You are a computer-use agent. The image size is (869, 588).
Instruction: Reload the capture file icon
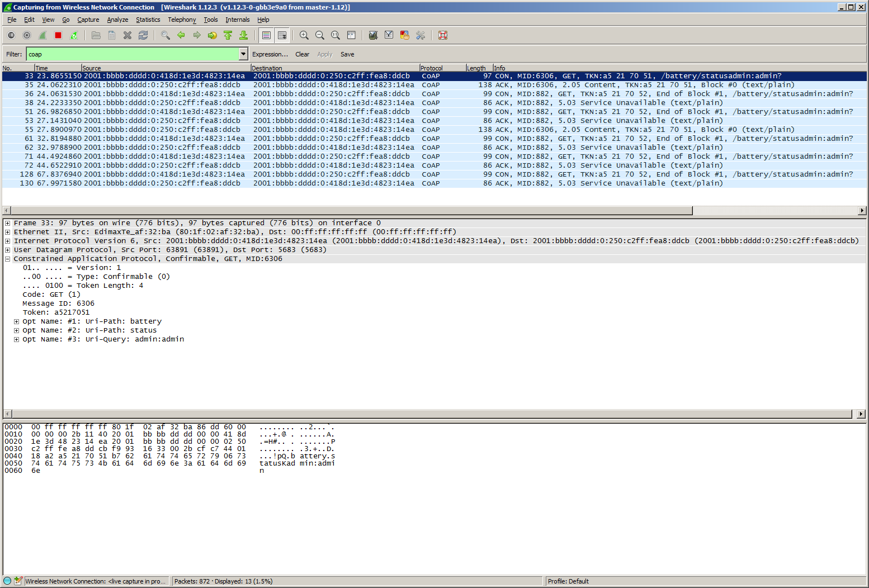pyautogui.click(x=143, y=35)
